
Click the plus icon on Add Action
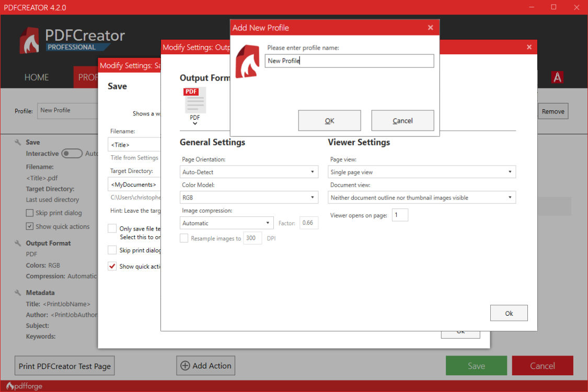coord(185,366)
